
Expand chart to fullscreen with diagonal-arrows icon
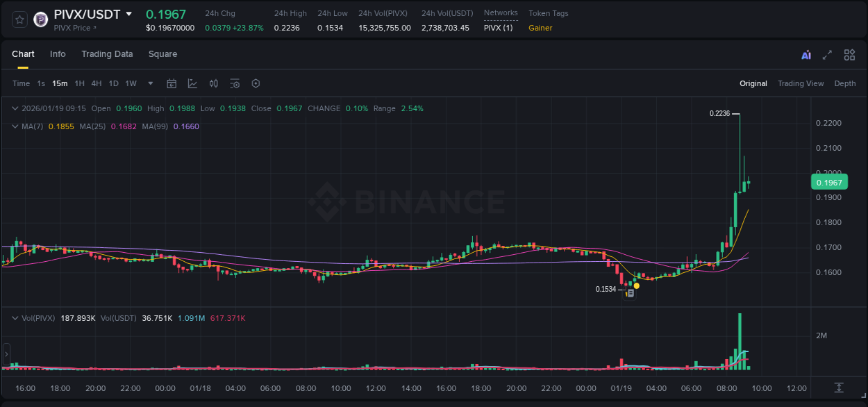point(828,54)
